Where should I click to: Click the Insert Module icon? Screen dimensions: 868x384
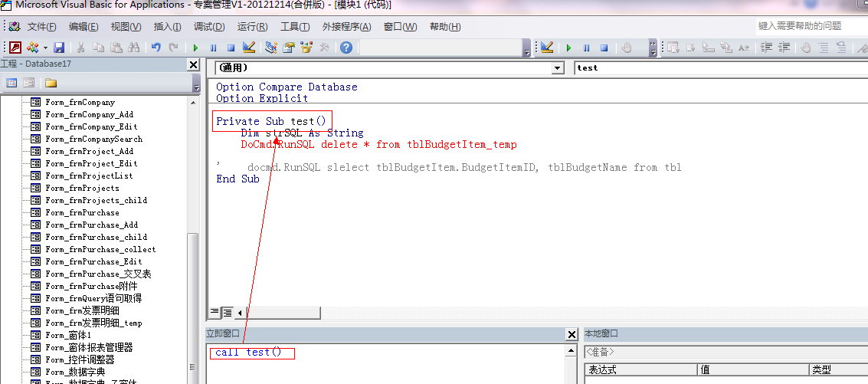32,48
